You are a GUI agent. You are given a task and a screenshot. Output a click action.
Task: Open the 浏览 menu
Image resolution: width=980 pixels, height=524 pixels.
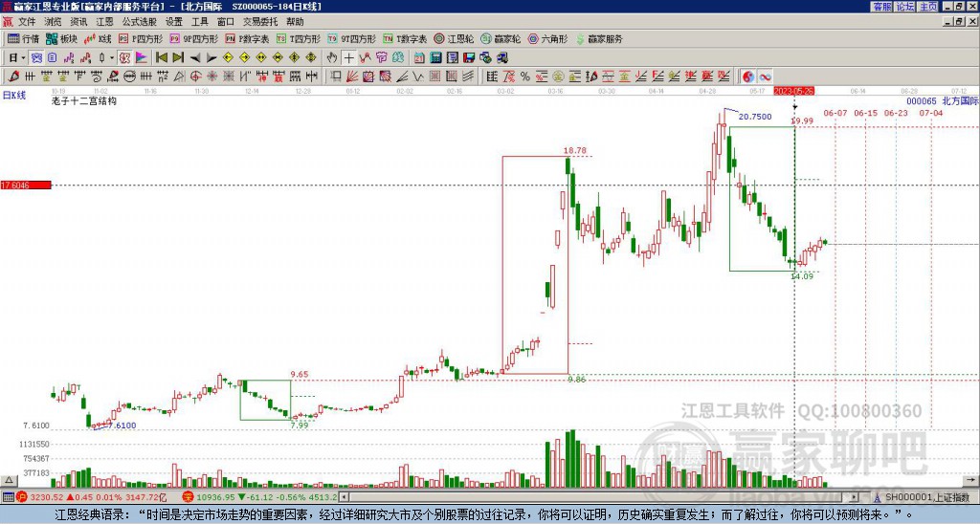pyautogui.click(x=53, y=22)
